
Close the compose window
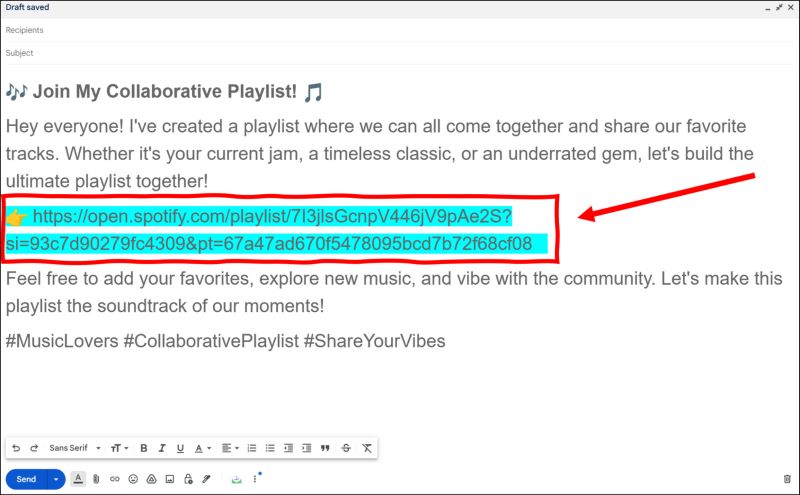pyautogui.click(x=790, y=7)
